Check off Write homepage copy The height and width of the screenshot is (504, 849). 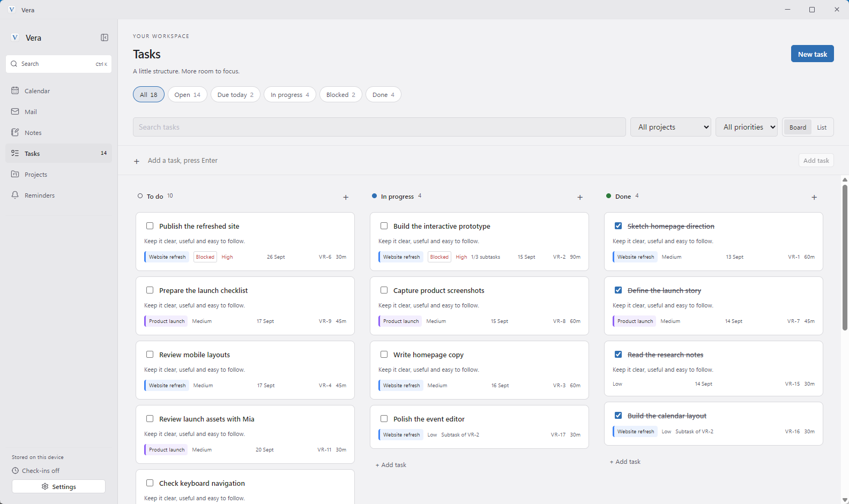coord(384,355)
